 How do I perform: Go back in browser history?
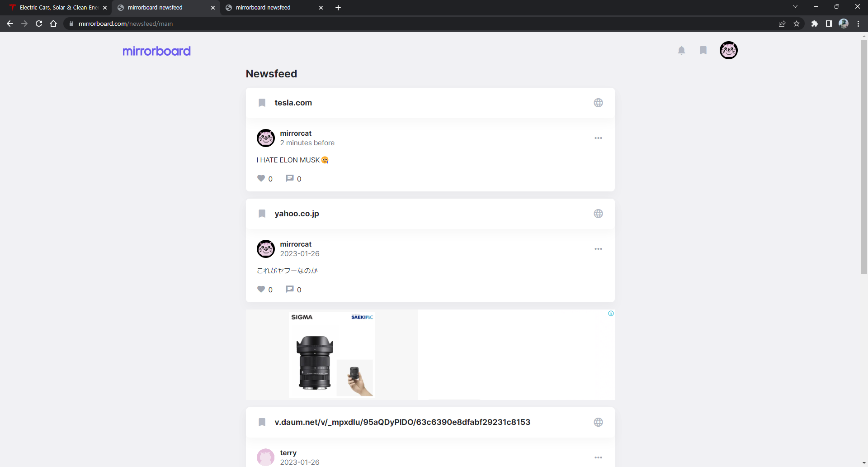10,24
